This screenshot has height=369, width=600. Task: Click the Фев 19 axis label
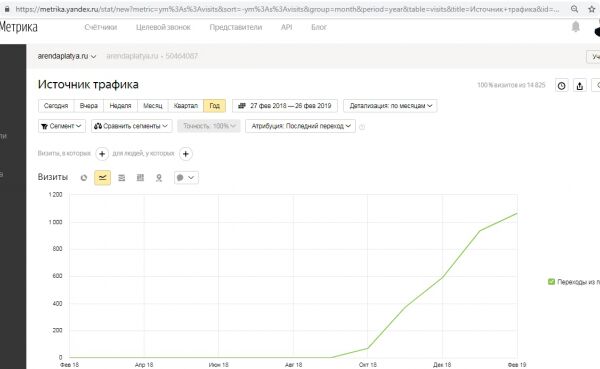pyautogui.click(x=517, y=365)
